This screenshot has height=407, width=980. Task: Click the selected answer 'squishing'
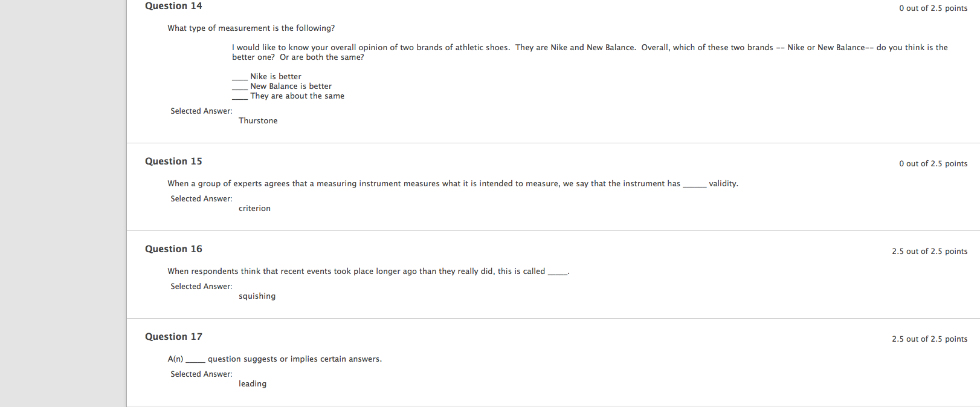coord(257,296)
